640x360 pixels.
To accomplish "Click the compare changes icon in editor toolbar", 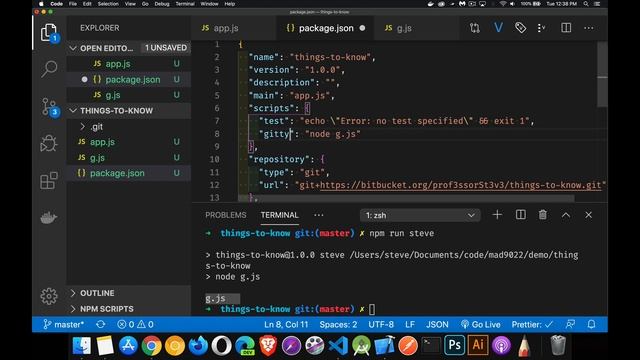I will [475, 28].
